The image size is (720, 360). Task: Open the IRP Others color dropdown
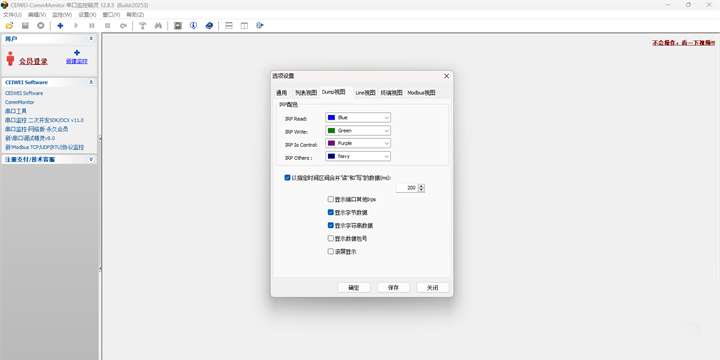click(x=358, y=156)
